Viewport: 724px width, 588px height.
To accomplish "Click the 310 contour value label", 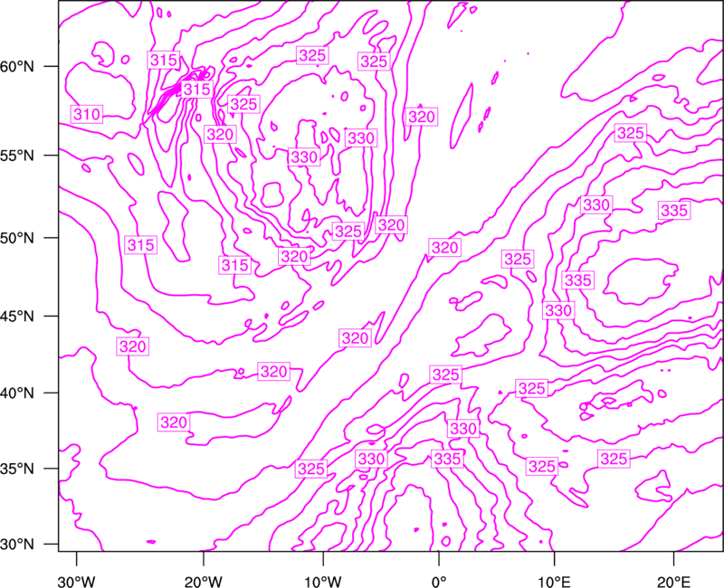I will pyautogui.click(x=87, y=114).
